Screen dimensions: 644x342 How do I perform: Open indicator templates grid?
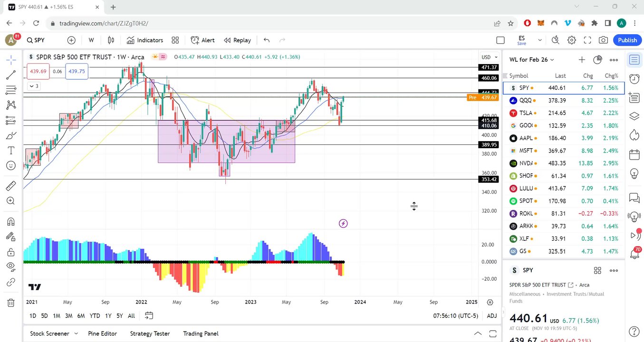tap(175, 40)
